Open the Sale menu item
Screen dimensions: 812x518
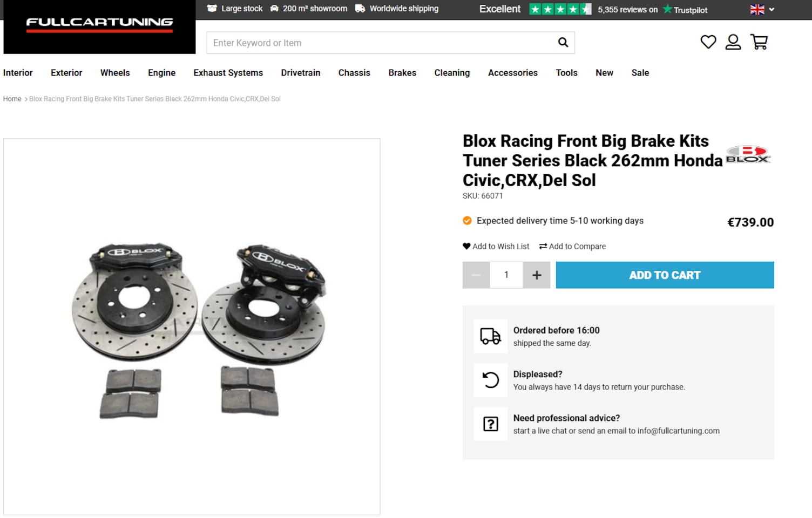(640, 73)
